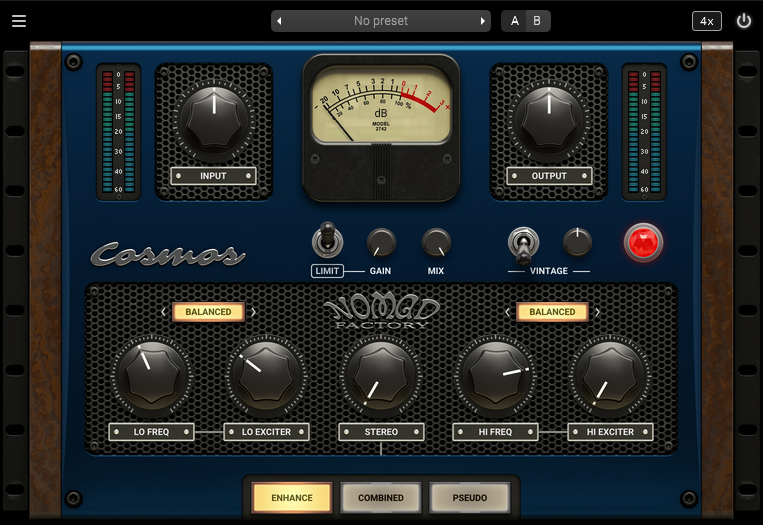763x525 pixels.
Task: Open the hamburger menu
Action: point(19,21)
